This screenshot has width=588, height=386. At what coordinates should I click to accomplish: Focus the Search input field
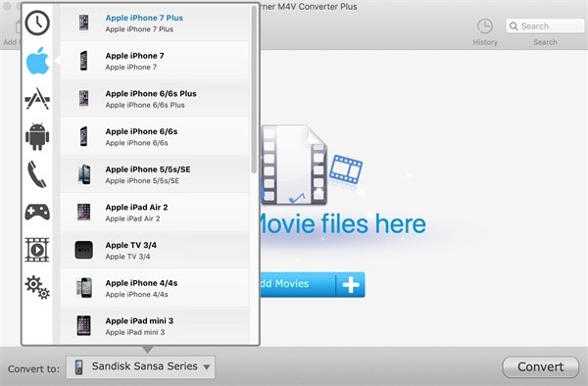(545, 26)
